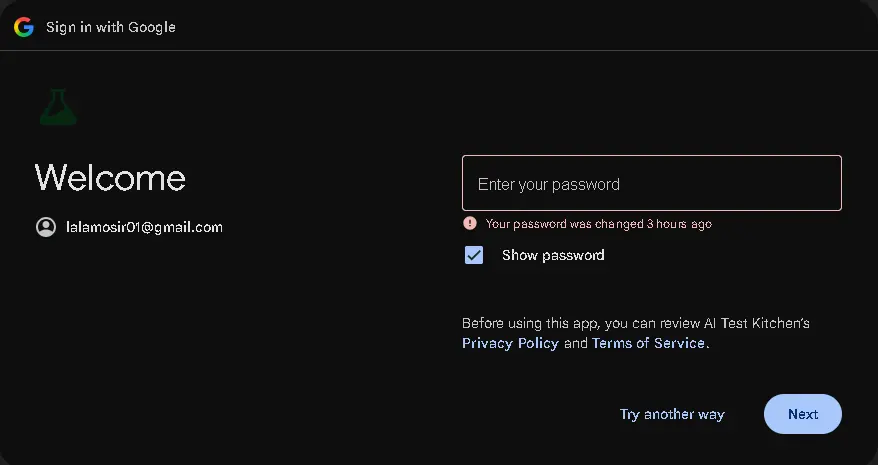Screen dimensions: 878x465
Task: Click the password changed 3 hours ago message
Action: click(x=599, y=224)
